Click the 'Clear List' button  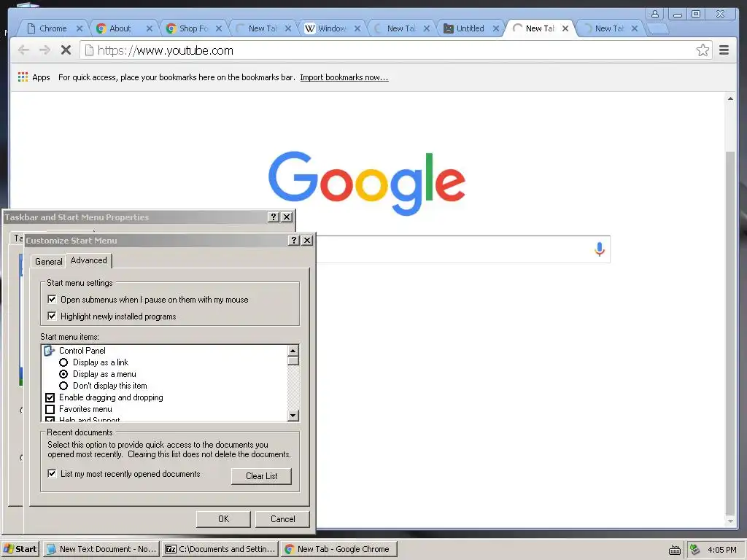tap(261, 475)
